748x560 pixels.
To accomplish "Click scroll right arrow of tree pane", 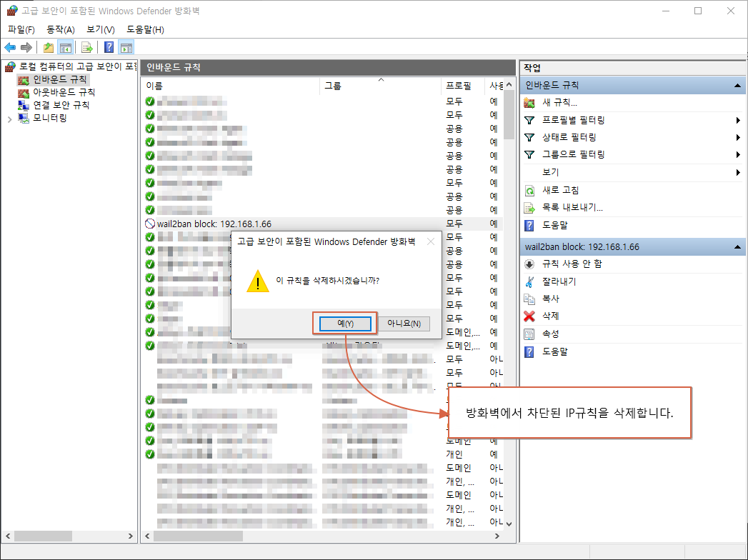I will 131,536.
